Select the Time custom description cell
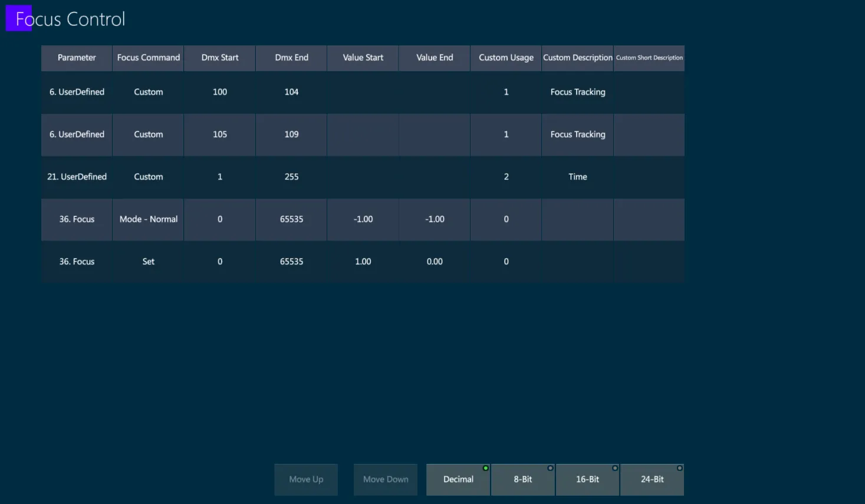Image resolution: width=865 pixels, height=504 pixels. [x=578, y=177]
